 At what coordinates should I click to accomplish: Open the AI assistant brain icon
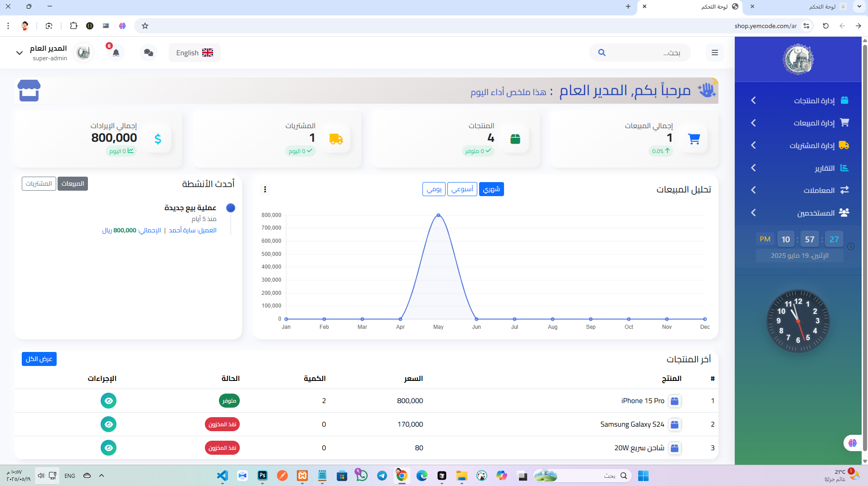pyautogui.click(x=853, y=443)
